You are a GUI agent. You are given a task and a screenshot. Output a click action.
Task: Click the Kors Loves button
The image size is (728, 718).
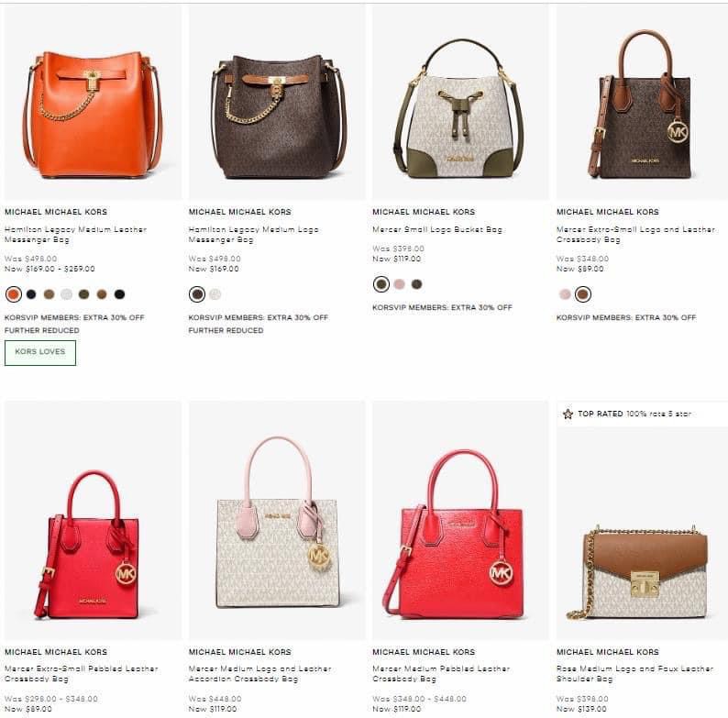pos(40,352)
